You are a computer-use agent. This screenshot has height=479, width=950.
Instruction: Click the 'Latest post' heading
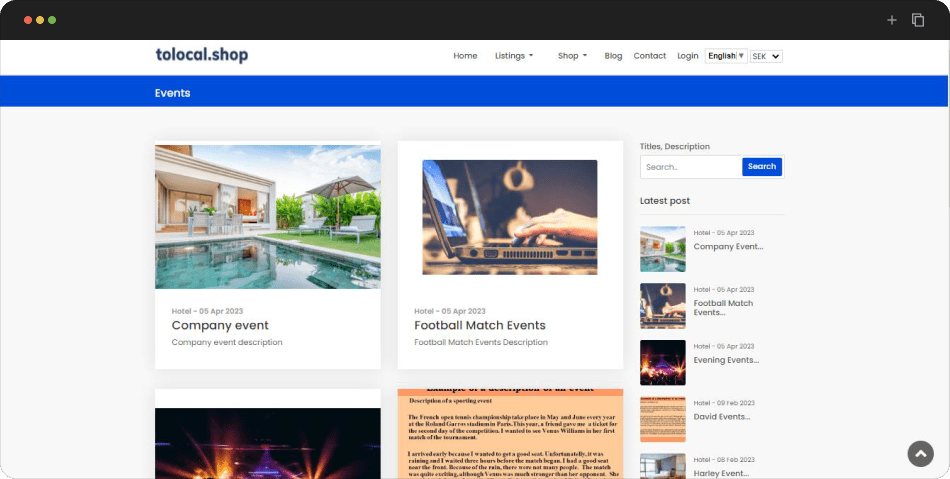(x=665, y=201)
